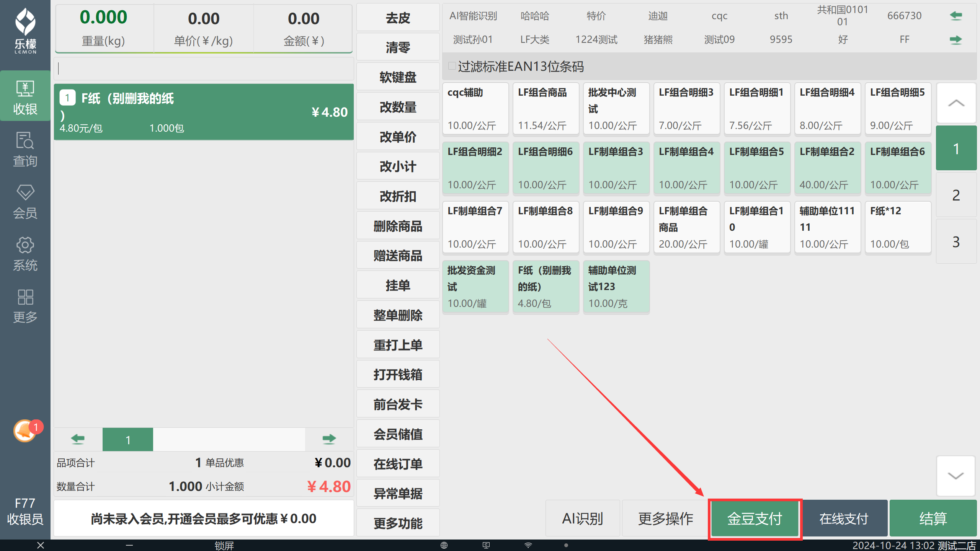Select product page 3
The height and width of the screenshot is (551, 980).
(956, 242)
